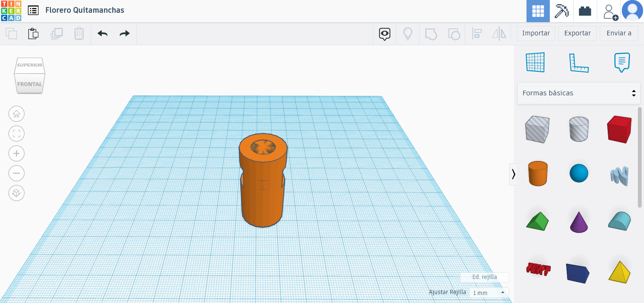Select the hole Box shape

pyautogui.click(x=537, y=129)
